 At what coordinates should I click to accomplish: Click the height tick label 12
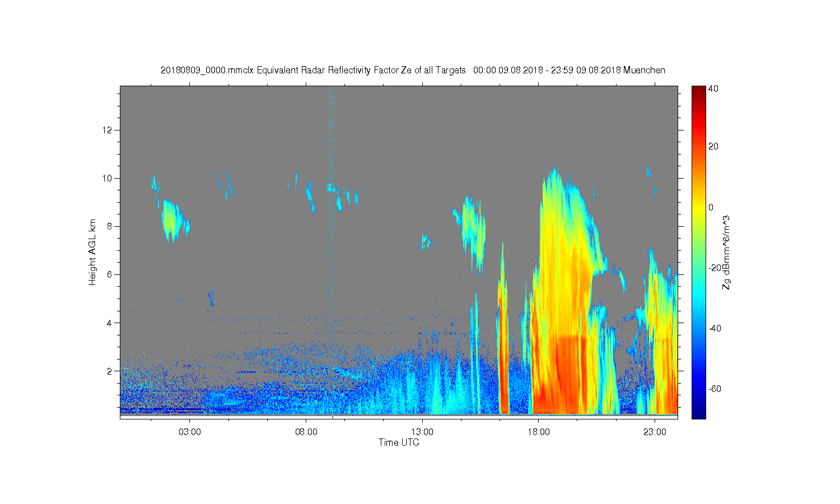click(108, 130)
